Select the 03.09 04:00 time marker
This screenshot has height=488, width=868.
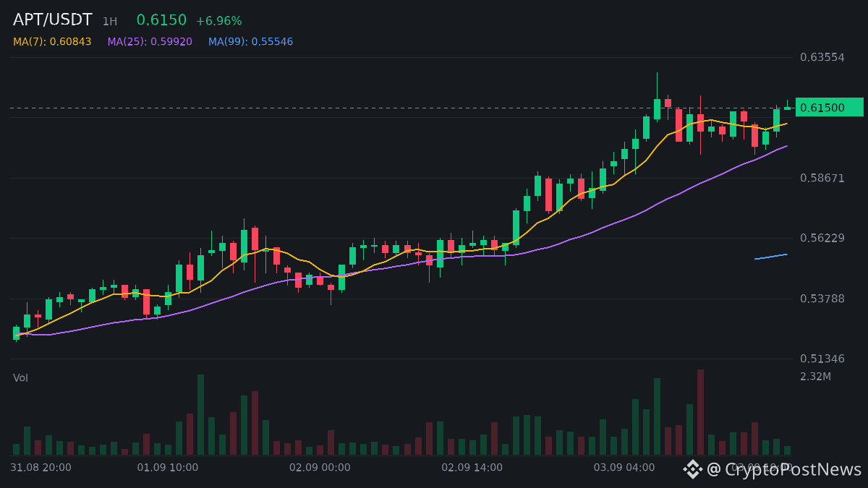[x=624, y=468]
